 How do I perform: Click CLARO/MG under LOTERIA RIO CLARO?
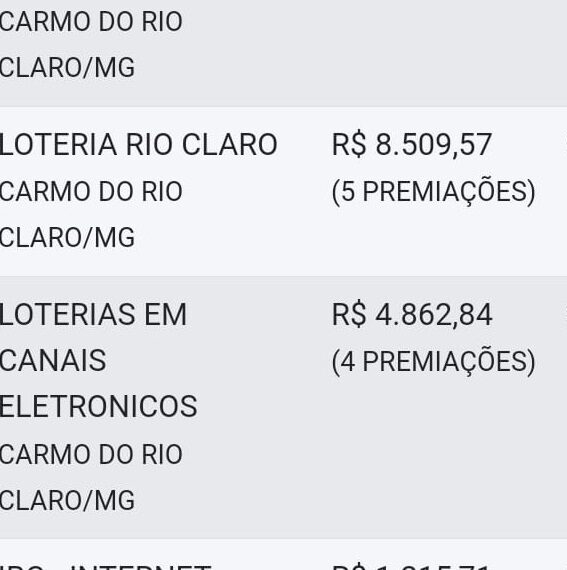pyautogui.click(x=67, y=237)
